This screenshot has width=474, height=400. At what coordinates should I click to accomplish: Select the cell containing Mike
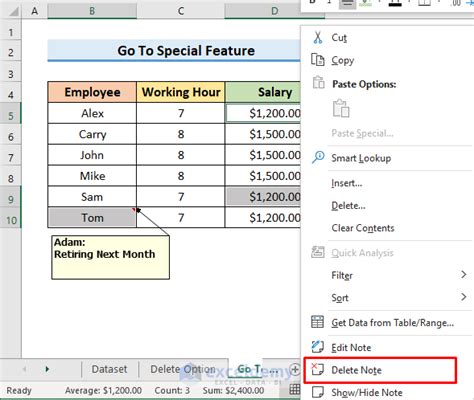tap(92, 176)
